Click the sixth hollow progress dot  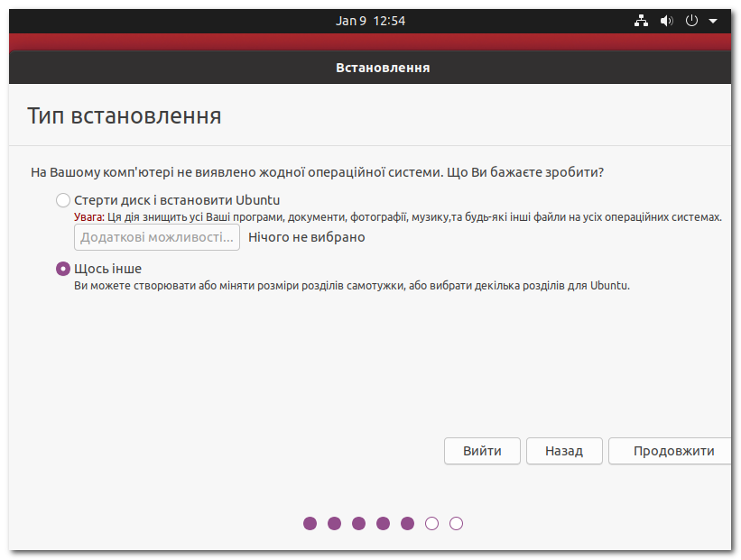[x=432, y=523]
